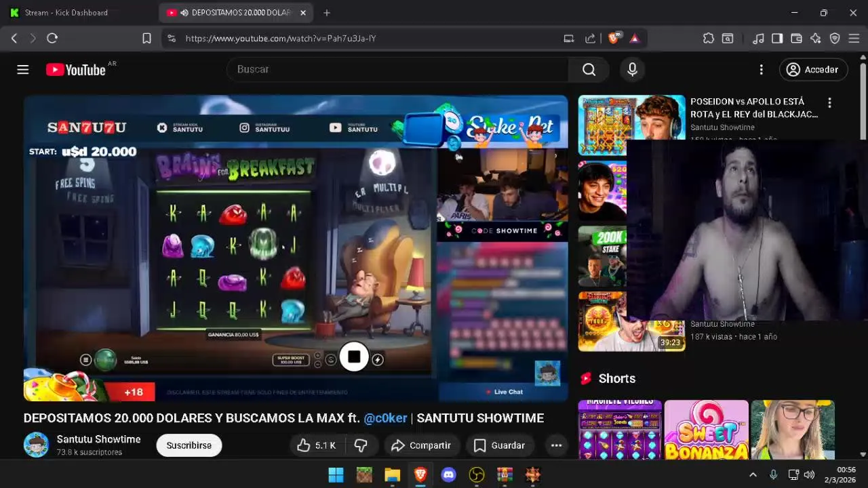Open the tab search icon in toolbar
This screenshot has height=488, width=868.
tap(728, 39)
